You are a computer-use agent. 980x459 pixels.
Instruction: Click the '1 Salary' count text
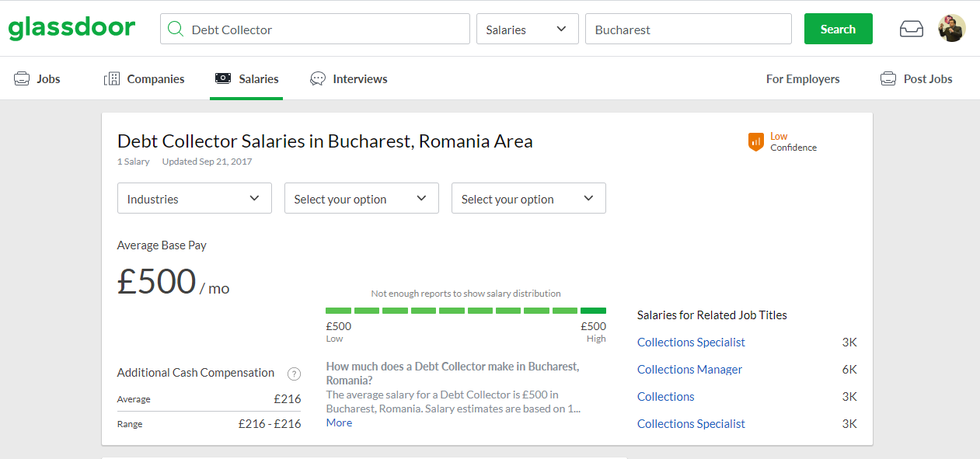coord(133,162)
